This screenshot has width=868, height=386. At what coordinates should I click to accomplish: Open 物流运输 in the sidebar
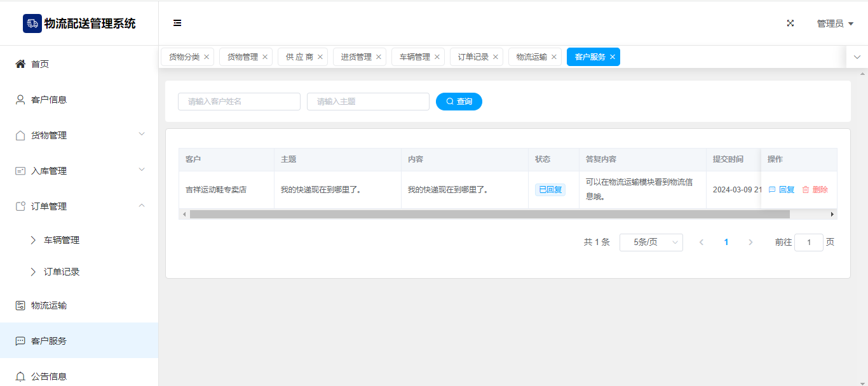(x=49, y=305)
